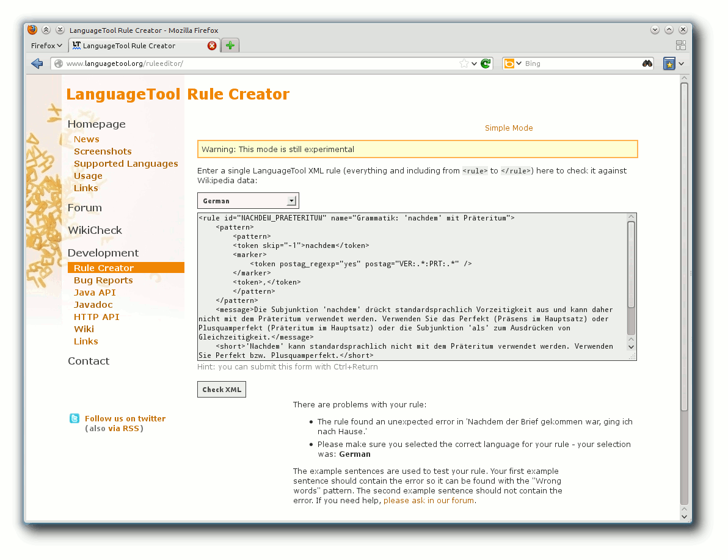Open the WikiCheck section
Image resolution: width=728 pixels, height=560 pixels.
(x=95, y=230)
